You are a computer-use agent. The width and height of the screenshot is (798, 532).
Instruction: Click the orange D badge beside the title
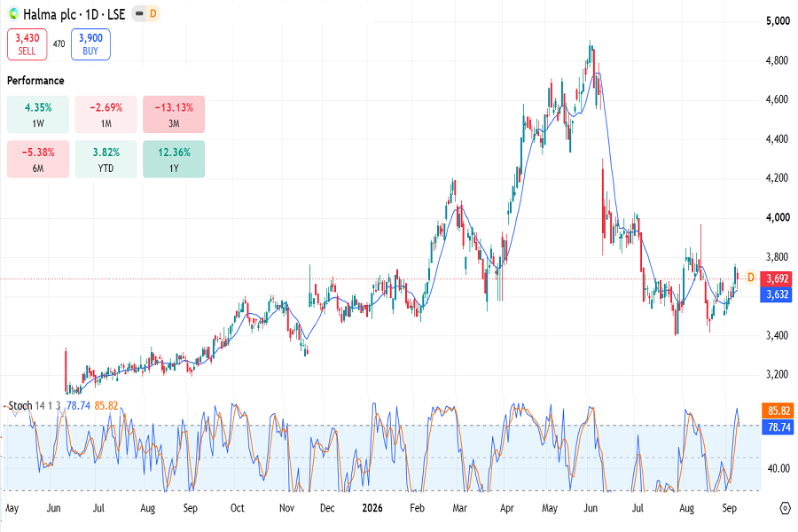tap(153, 14)
